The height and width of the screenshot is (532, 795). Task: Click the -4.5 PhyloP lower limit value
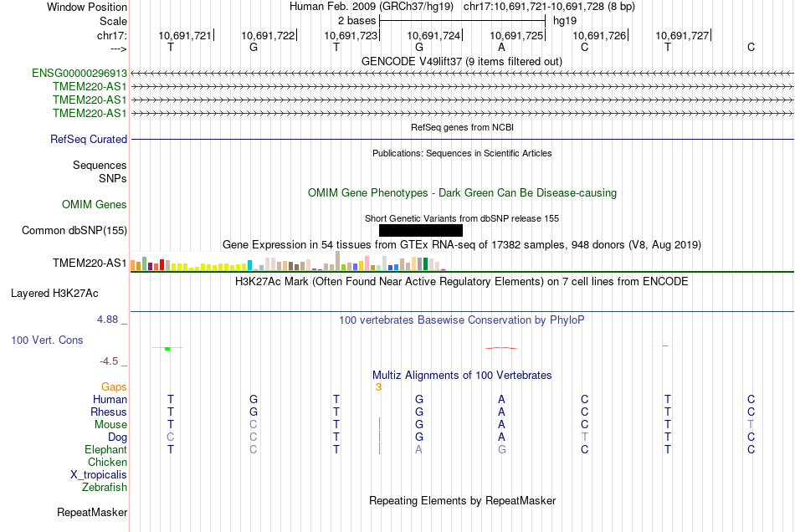click(109, 361)
